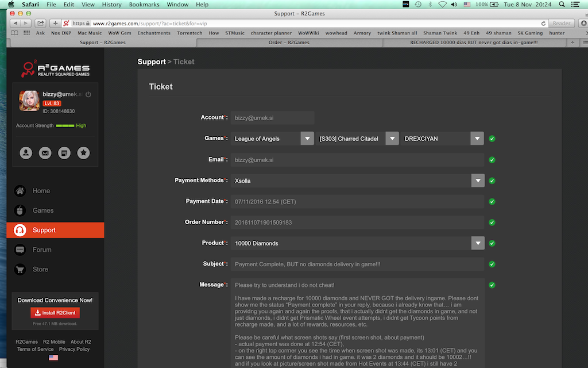Open the profile icon in the account panel

click(x=26, y=152)
